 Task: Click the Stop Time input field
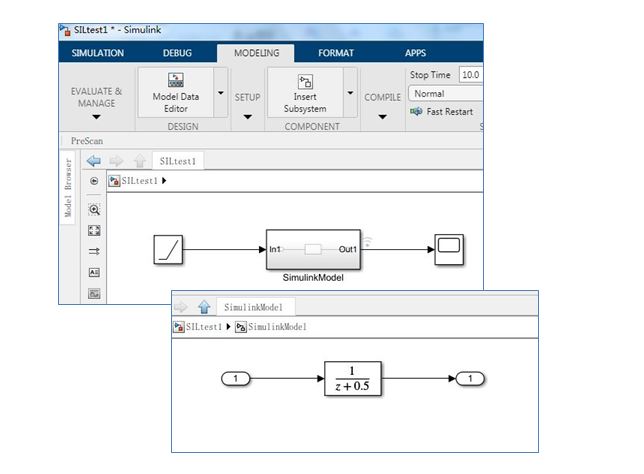[x=471, y=75]
